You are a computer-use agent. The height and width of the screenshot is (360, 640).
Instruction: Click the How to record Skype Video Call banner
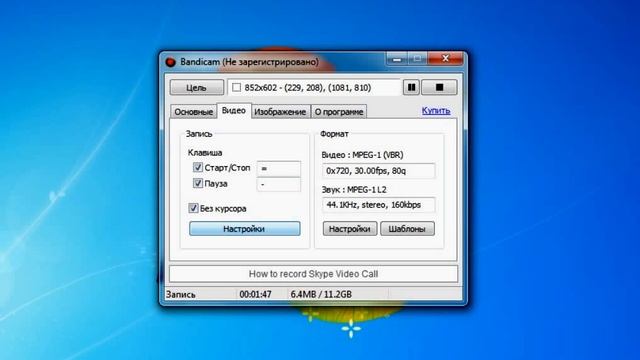[x=313, y=274]
